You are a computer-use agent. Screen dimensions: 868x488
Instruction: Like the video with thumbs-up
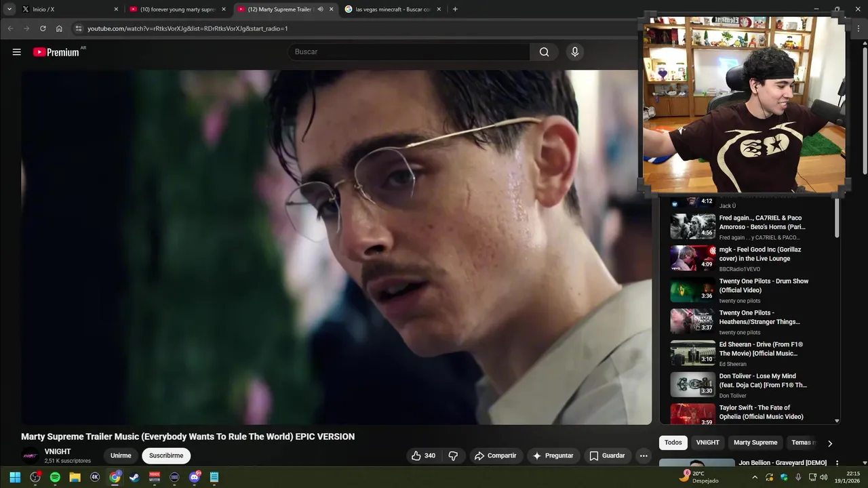tap(423, 455)
